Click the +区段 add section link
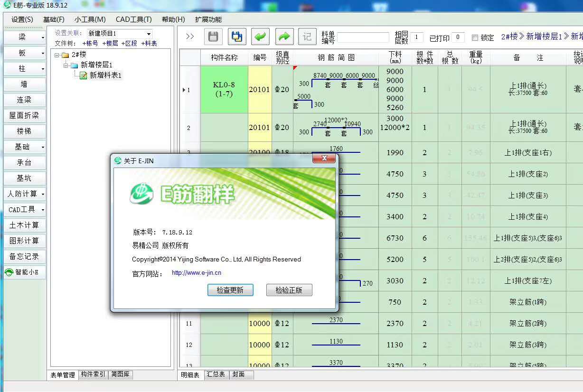 130,43
